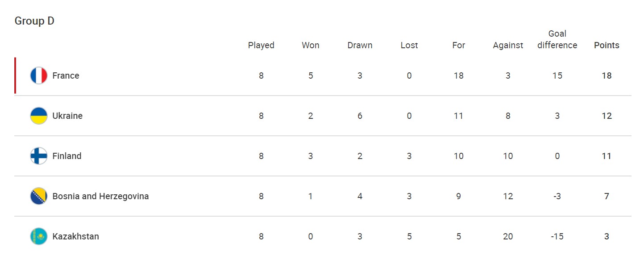
Task: Click the Group D heading
Action: coord(34,21)
